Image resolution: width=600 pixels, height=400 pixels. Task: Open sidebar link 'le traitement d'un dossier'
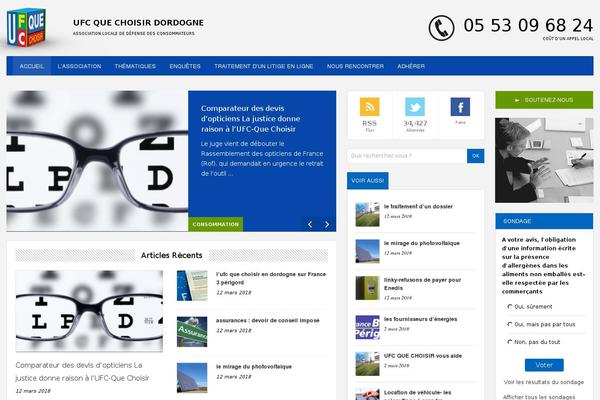(418, 206)
